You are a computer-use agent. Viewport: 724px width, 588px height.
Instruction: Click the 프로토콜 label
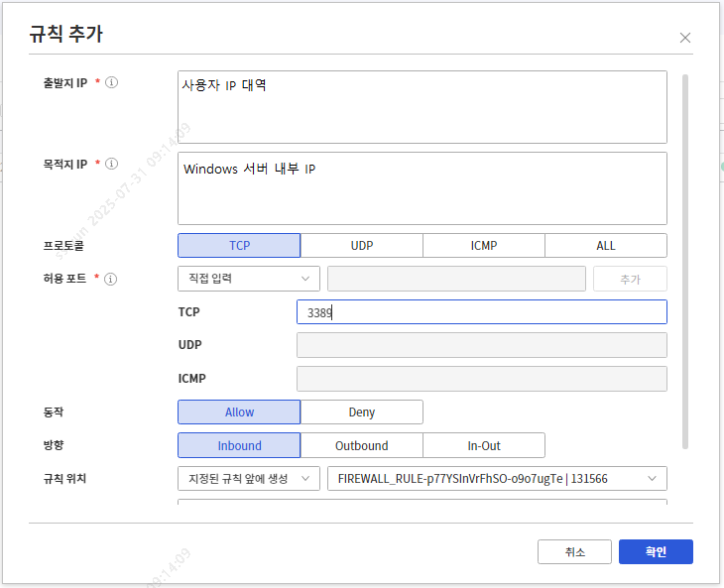(63, 246)
